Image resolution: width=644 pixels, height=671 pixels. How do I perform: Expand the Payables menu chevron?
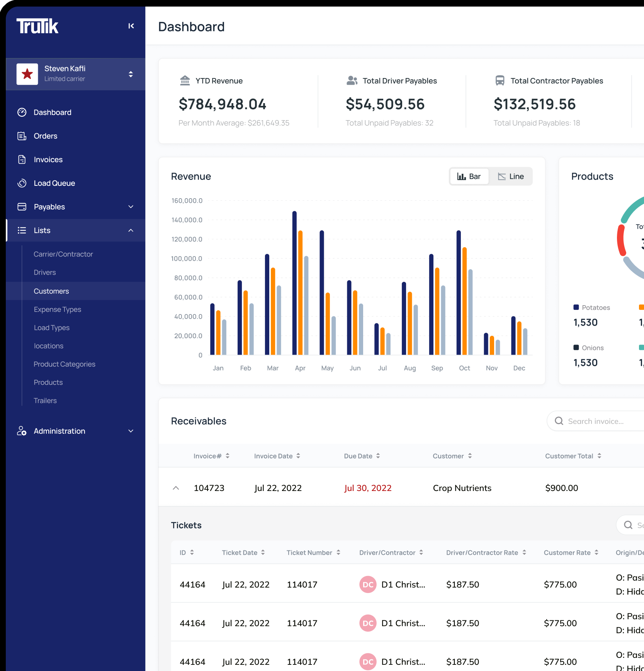click(x=131, y=207)
